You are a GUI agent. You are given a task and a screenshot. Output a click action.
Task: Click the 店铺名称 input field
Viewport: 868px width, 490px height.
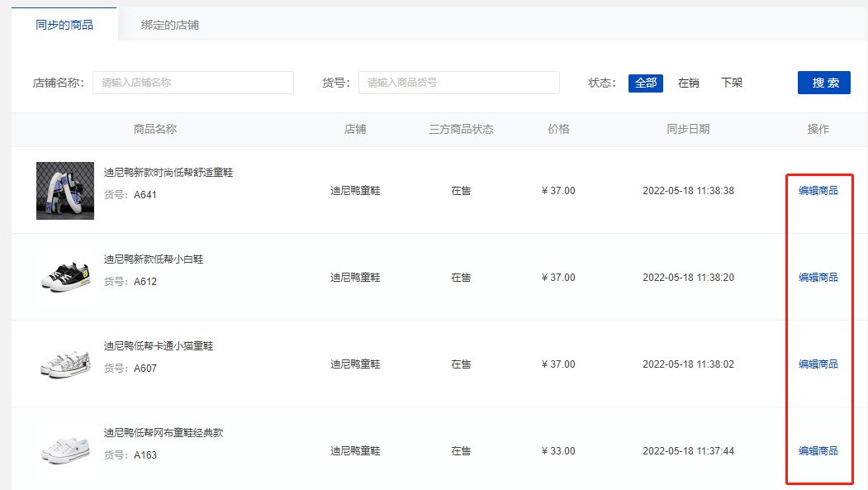(192, 83)
